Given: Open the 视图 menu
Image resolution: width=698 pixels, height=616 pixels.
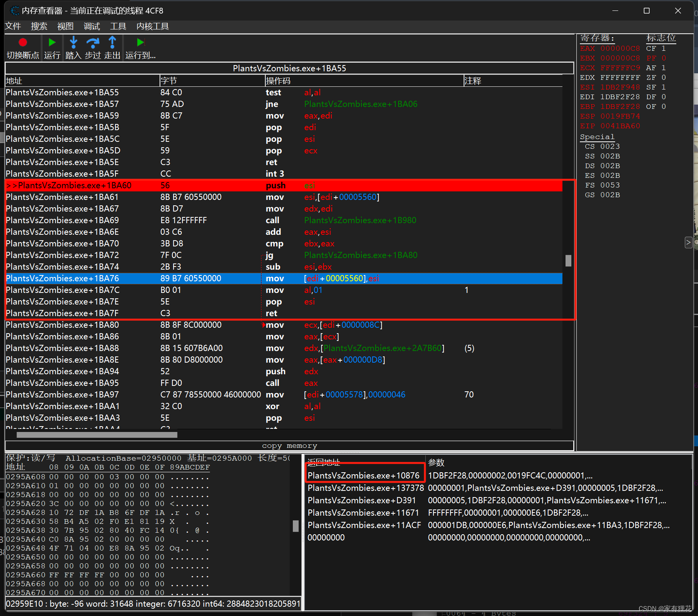Looking at the screenshot, I should (65, 26).
